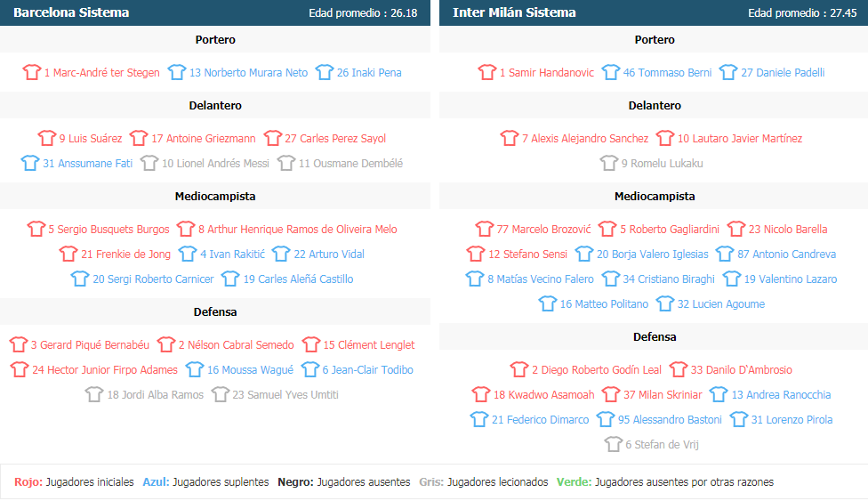868x501 pixels.
Task: Click the red jersey icon beside Marc-André ter Stegen
Action: click(31, 73)
